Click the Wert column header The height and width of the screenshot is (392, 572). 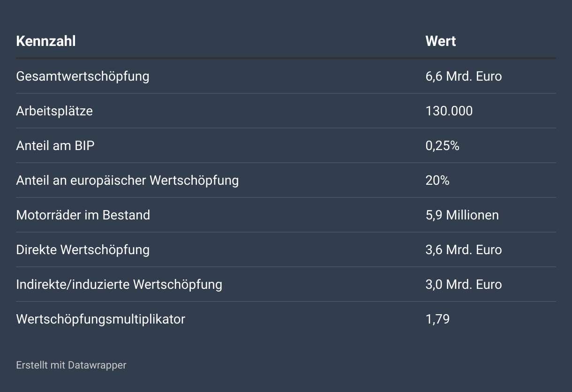440,41
